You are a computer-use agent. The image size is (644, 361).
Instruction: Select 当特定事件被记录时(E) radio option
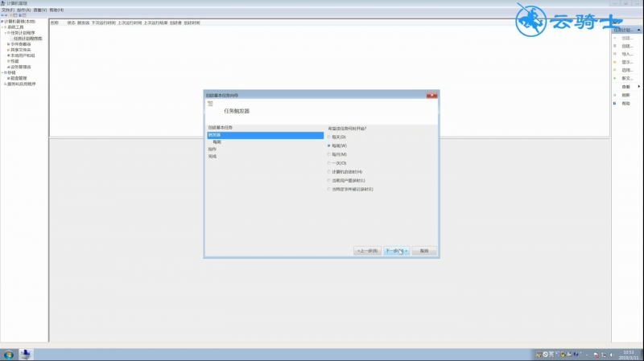coord(329,189)
